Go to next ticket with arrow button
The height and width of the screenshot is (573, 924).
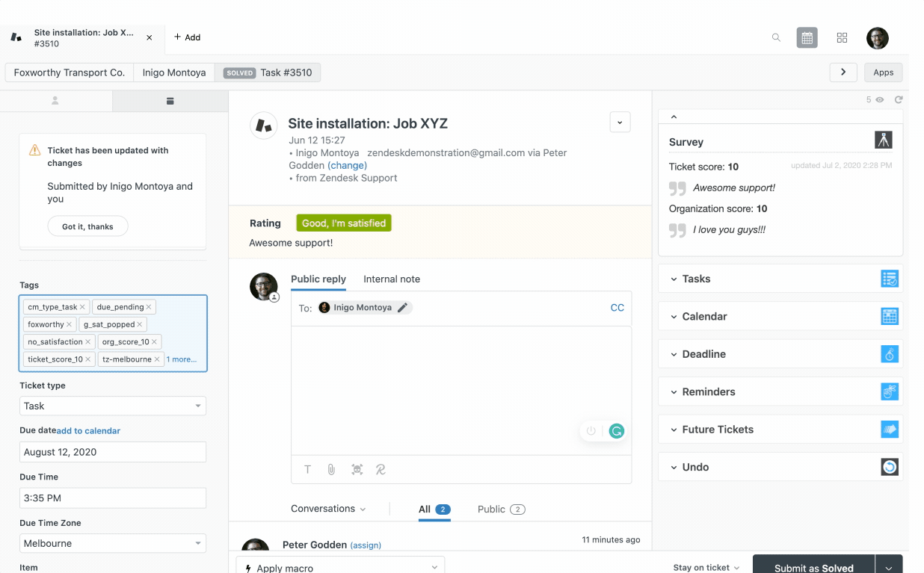tap(843, 72)
